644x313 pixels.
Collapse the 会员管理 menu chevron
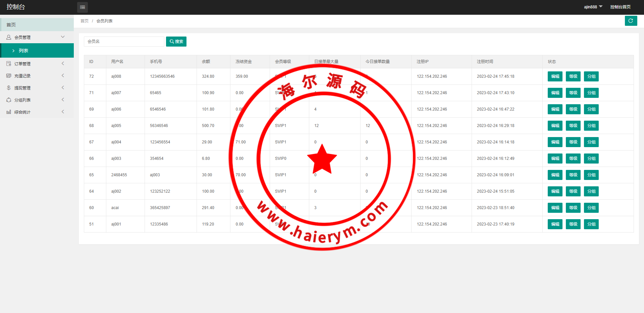click(x=63, y=37)
